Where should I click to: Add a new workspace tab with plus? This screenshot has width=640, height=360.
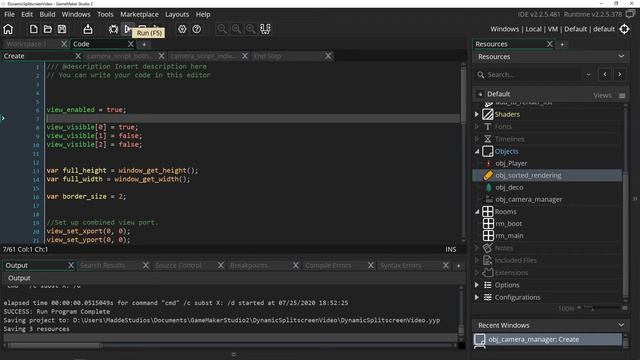[x=144, y=44]
